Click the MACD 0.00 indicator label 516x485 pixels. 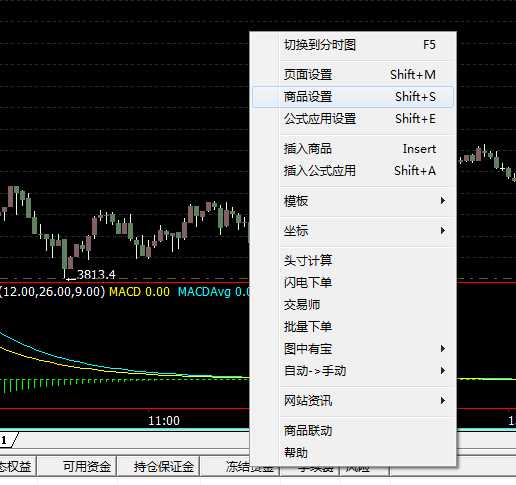pyautogui.click(x=139, y=292)
